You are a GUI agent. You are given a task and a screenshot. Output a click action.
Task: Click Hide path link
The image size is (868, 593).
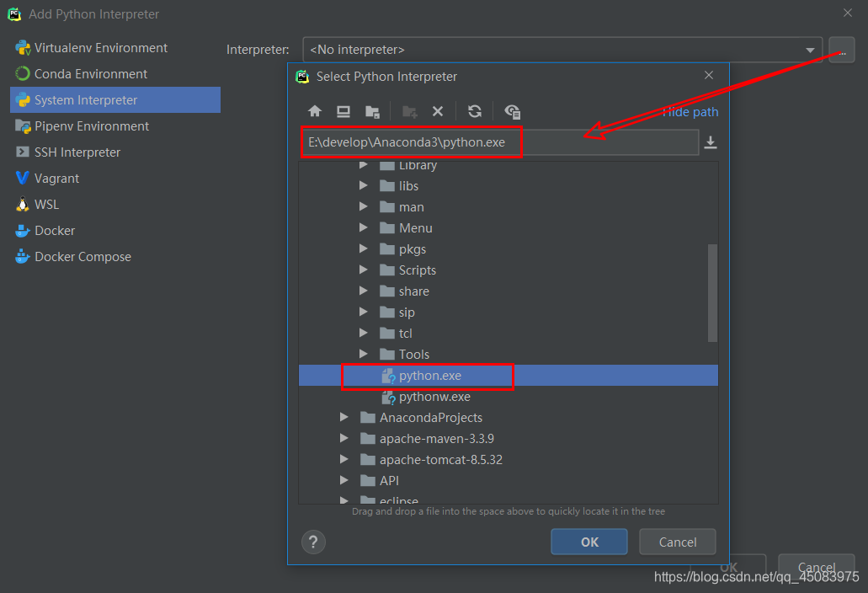click(x=690, y=112)
